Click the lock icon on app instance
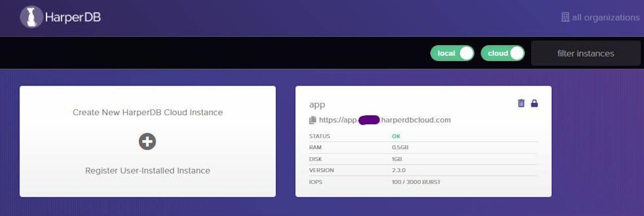The width and height of the screenshot is (644, 216). [x=534, y=103]
